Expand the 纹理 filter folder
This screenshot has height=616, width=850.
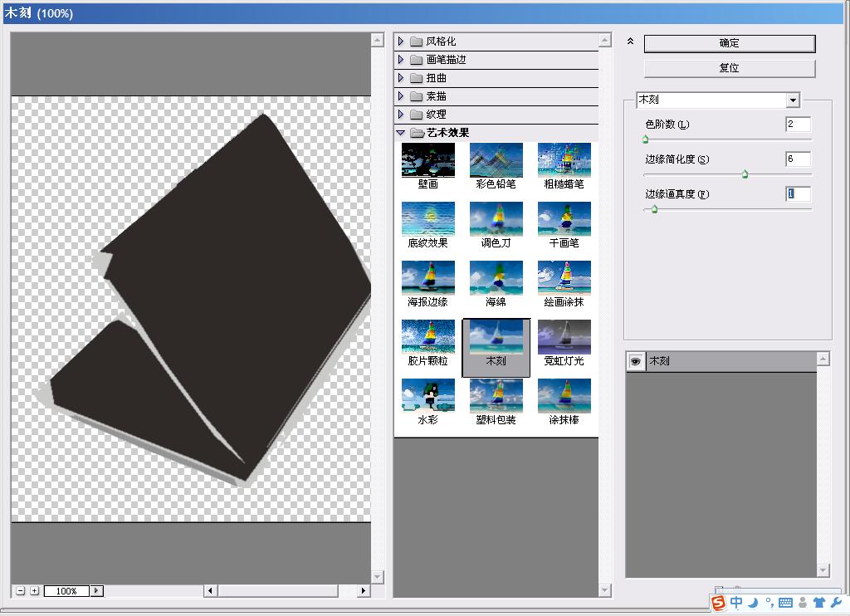(401, 114)
